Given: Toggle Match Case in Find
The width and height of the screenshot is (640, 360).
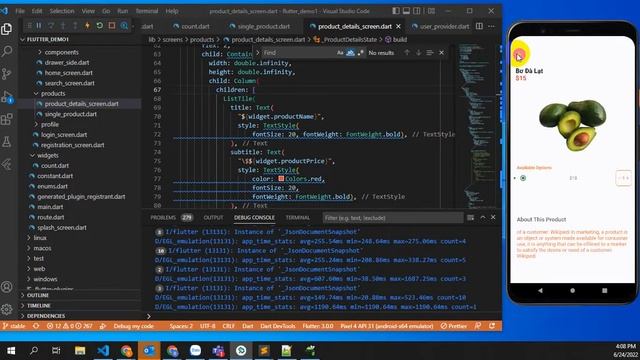Looking at the screenshot, I should tap(340, 53).
